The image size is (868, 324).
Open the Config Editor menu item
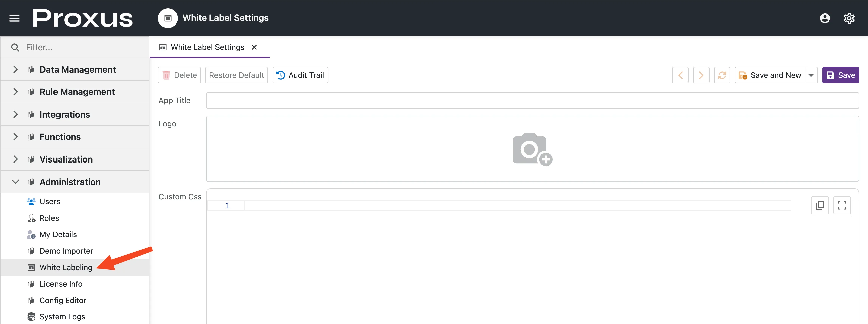pos(63,300)
